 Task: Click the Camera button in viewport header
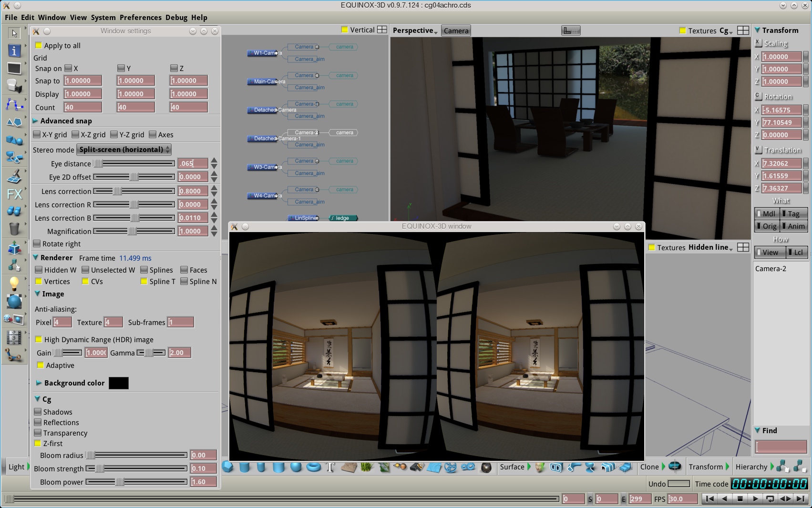(x=456, y=30)
